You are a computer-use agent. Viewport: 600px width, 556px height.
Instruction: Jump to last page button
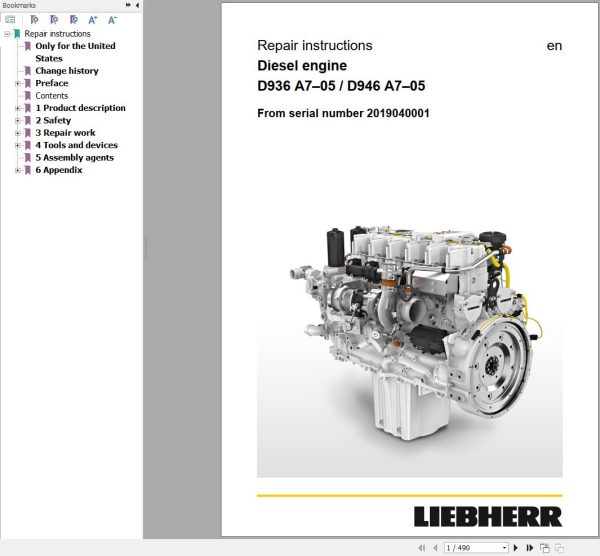(530, 548)
